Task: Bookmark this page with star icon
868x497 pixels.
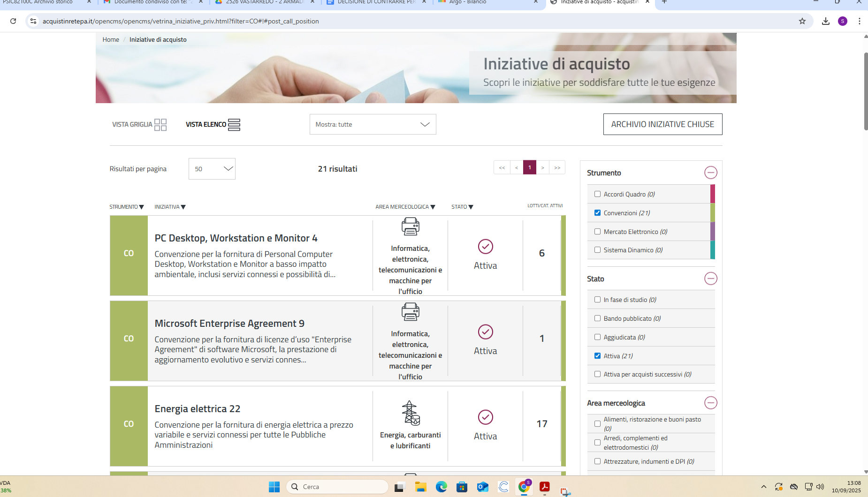Action: tap(802, 21)
